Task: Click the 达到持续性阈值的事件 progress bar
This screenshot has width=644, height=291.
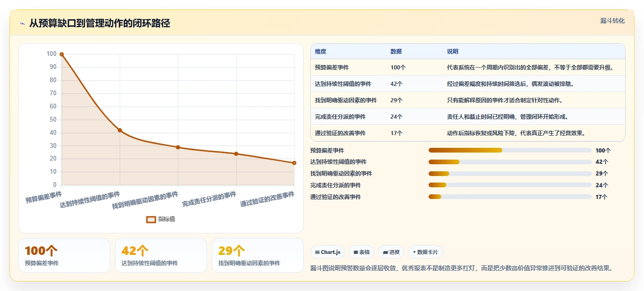Action: (510, 162)
